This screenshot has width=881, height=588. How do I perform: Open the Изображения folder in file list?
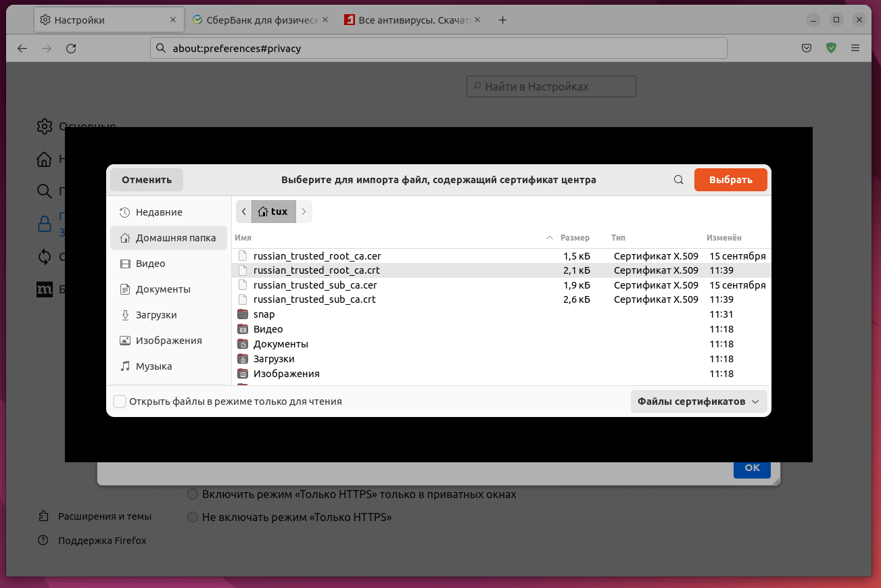[x=502, y=374]
